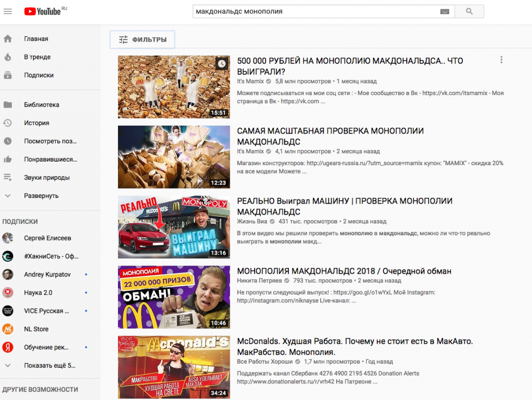
Task: Click the Звуки природы playlist icon
Action: 8,177
